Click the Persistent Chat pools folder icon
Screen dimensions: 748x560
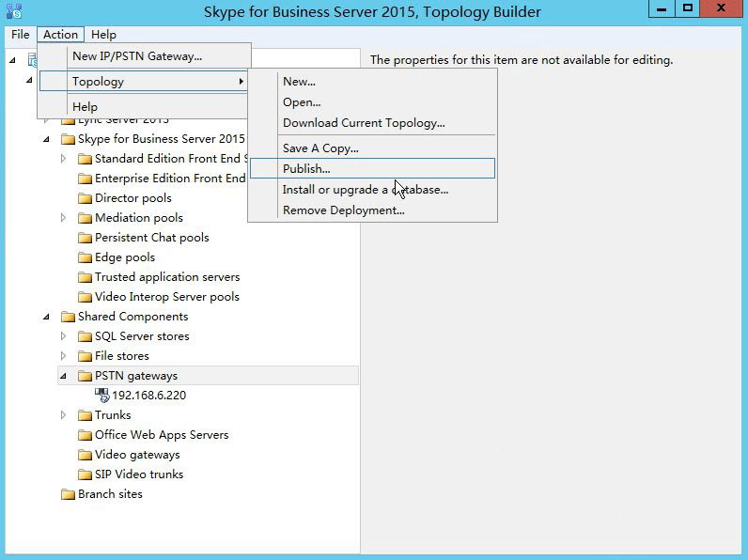[85, 238]
